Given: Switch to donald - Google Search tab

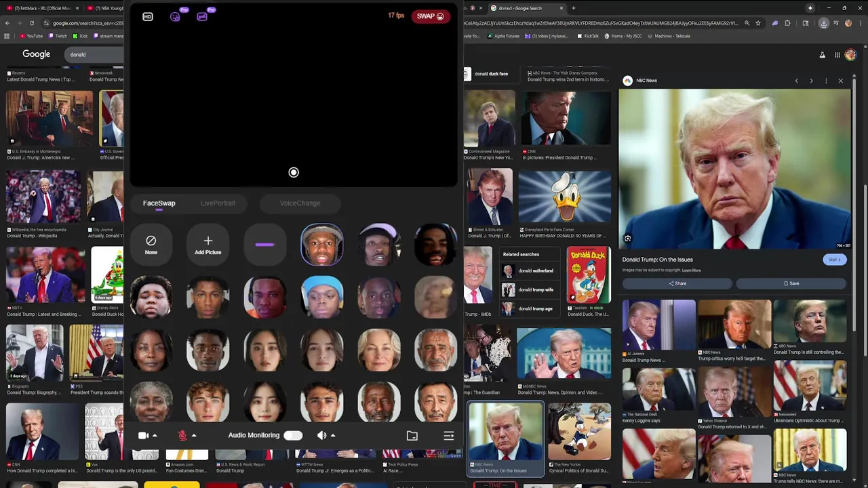Looking at the screenshot, I should coord(526,8).
